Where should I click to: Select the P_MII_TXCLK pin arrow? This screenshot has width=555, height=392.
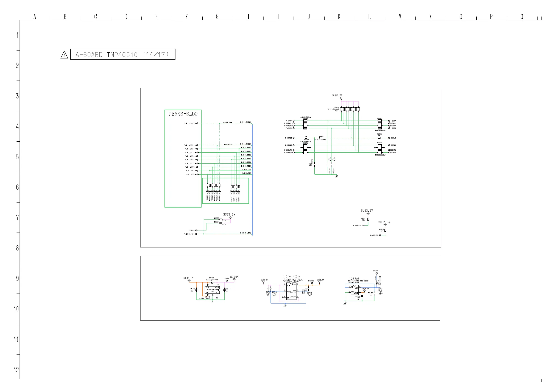[196, 123]
